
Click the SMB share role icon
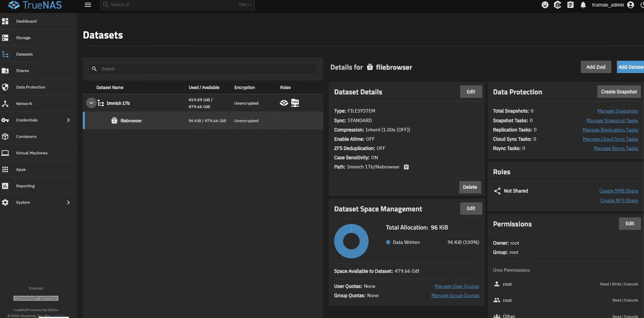click(x=295, y=103)
